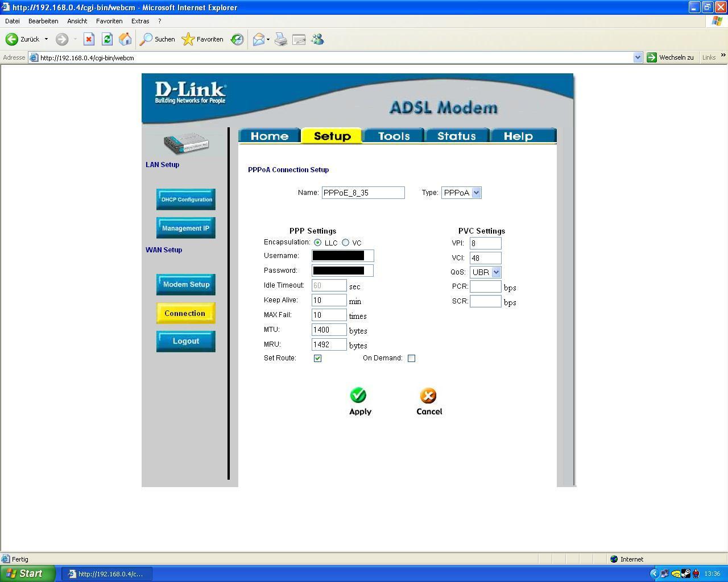Click the IE Refresh toolbar icon

[107, 39]
